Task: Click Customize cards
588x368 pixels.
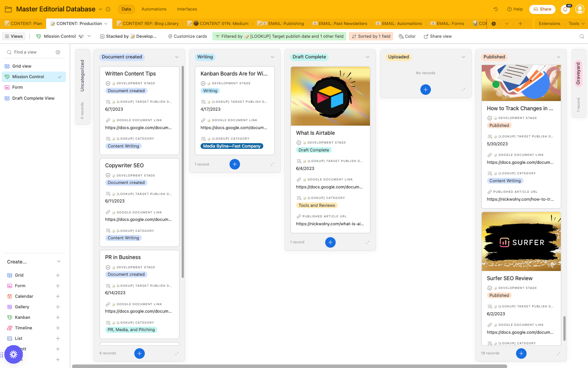Action: click(187, 36)
